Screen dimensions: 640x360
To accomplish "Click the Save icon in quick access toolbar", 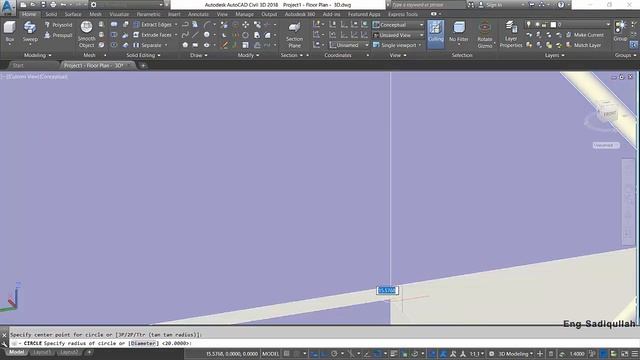I will point(43,5).
